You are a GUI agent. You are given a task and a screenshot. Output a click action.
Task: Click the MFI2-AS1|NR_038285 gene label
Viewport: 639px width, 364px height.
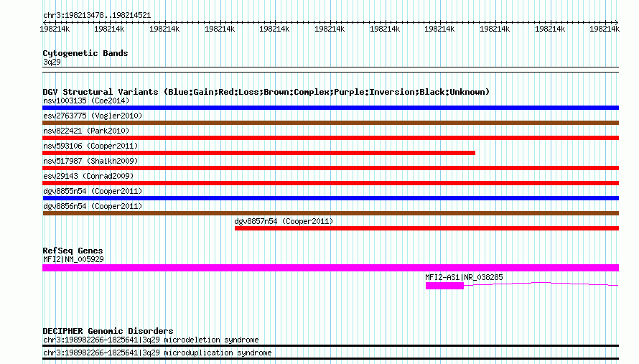pyautogui.click(x=464, y=277)
